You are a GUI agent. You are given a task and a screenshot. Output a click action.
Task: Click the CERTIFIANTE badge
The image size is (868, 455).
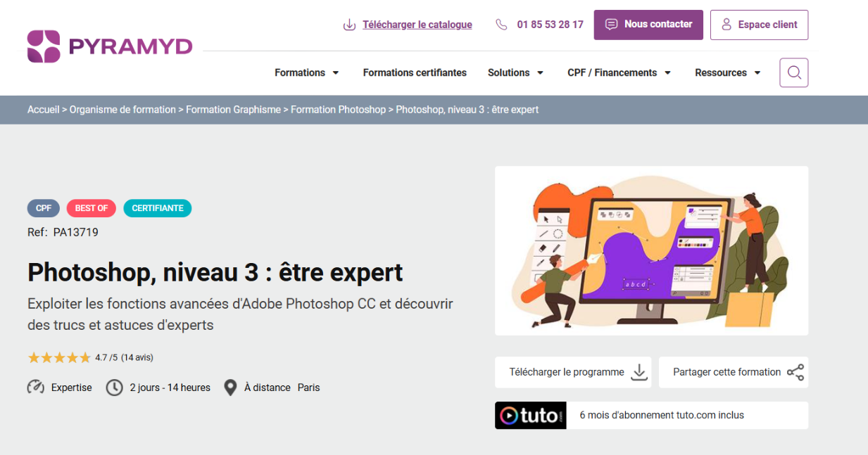click(x=157, y=208)
